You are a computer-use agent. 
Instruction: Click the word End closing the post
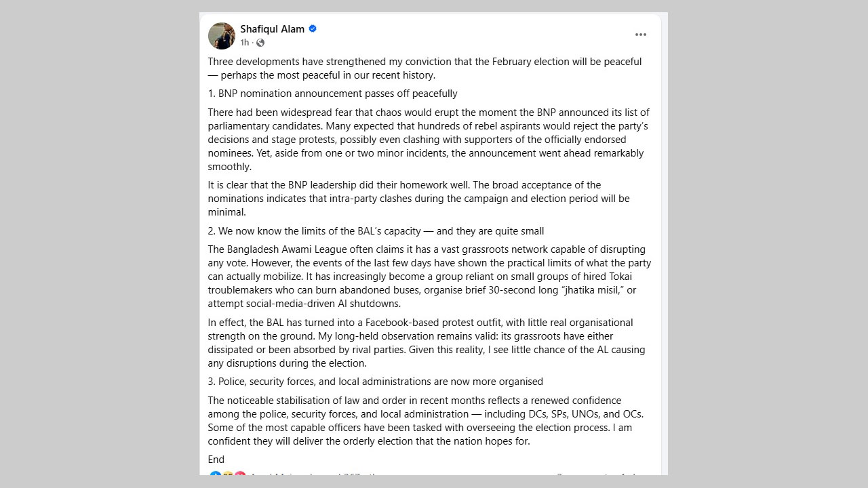point(216,460)
